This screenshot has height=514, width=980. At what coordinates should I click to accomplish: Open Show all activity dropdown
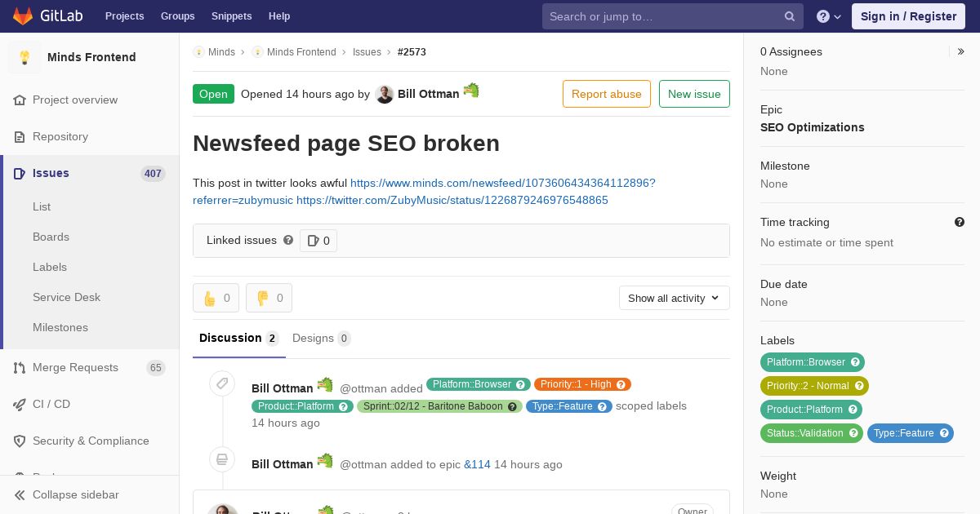coord(675,298)
